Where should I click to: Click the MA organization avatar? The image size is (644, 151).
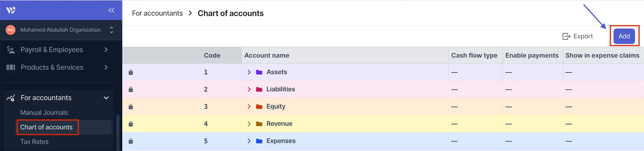pyautogui.click(x=10, y=30)
